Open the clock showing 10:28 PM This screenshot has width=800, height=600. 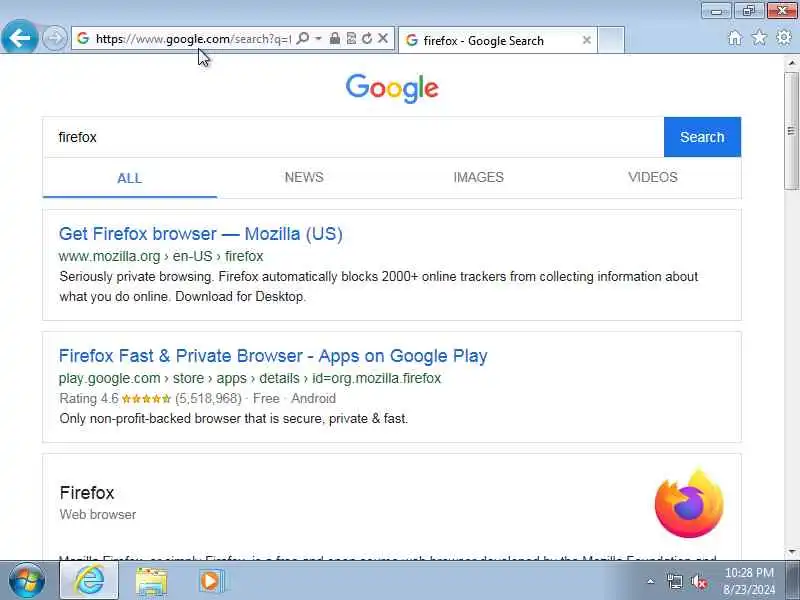point(749,581)
